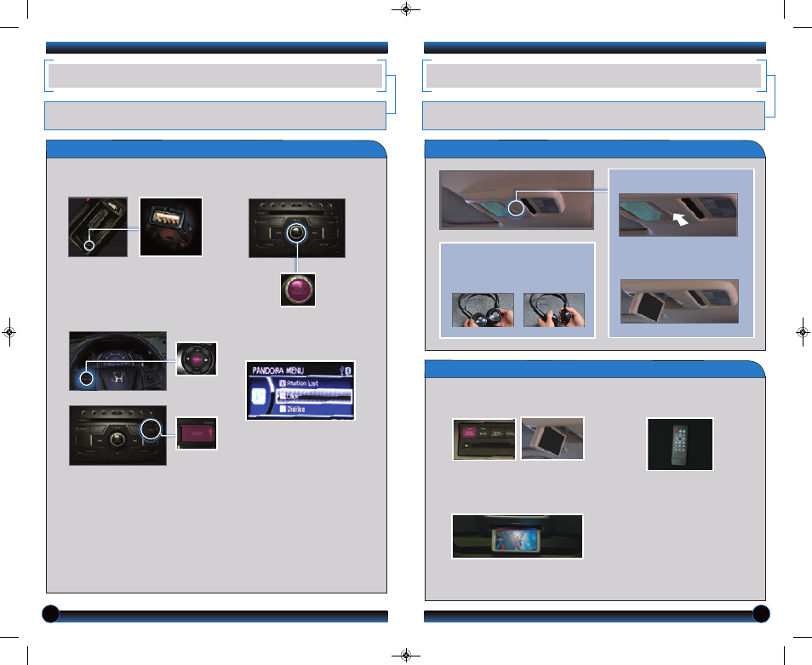The width and height of the screenshot is (812, 665).
Task: Click the left wireless headphones photo
Action: click(483, 310)
